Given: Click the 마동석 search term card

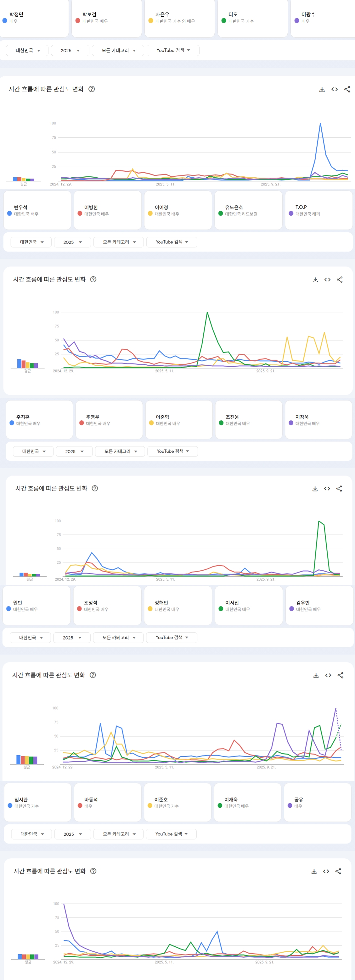Looking at the screenshot, I should [107, 802].
